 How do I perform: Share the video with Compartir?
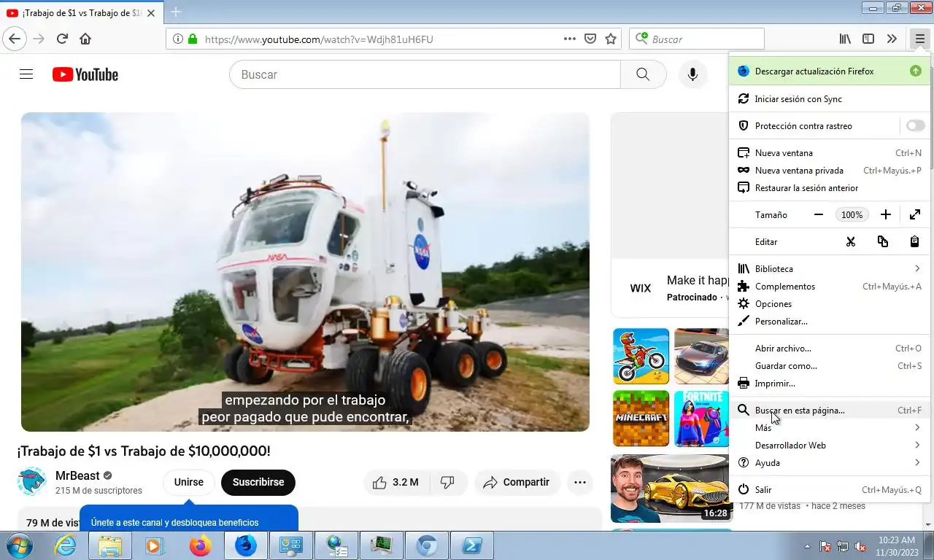coord(517,482)
